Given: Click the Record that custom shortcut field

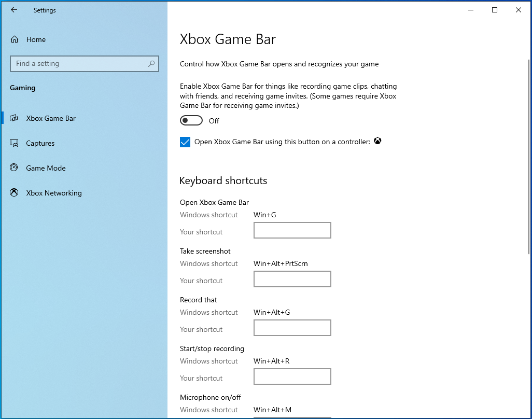Looking at the screenshot, I should click(x=292, y=328).
